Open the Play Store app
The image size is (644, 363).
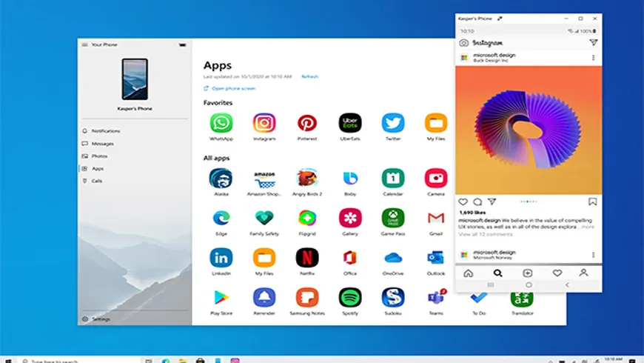click(x=221, y=298)
